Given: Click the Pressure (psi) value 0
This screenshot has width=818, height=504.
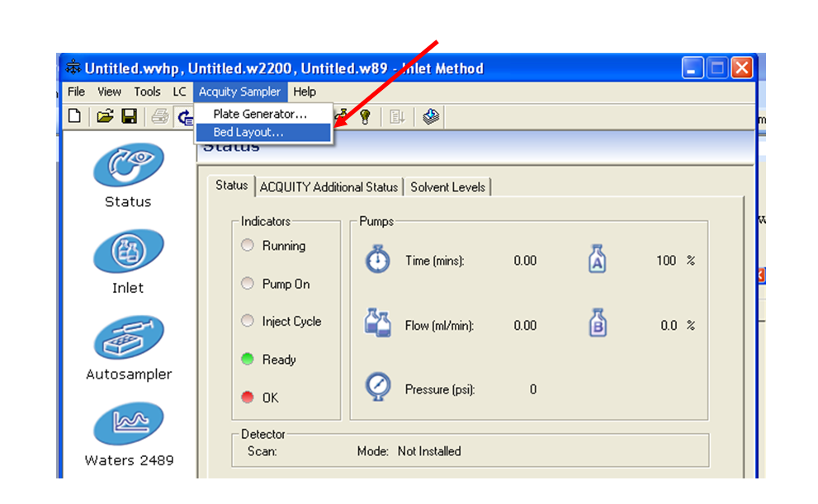Looking at the screenshot, I should [x=533, y=389].
